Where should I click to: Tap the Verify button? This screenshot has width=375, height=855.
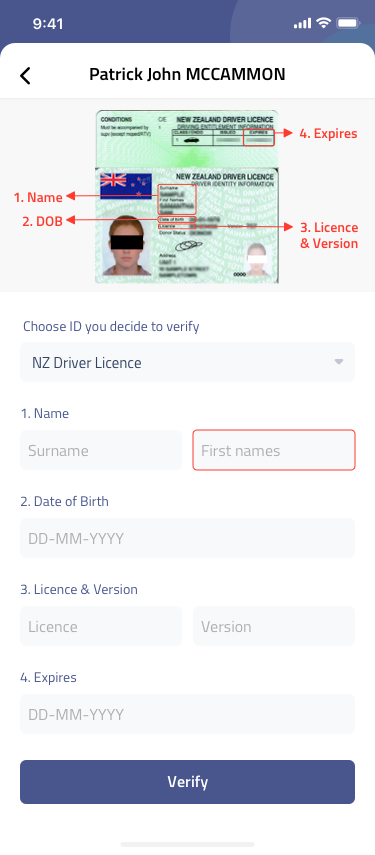click(x=188, y=782)
